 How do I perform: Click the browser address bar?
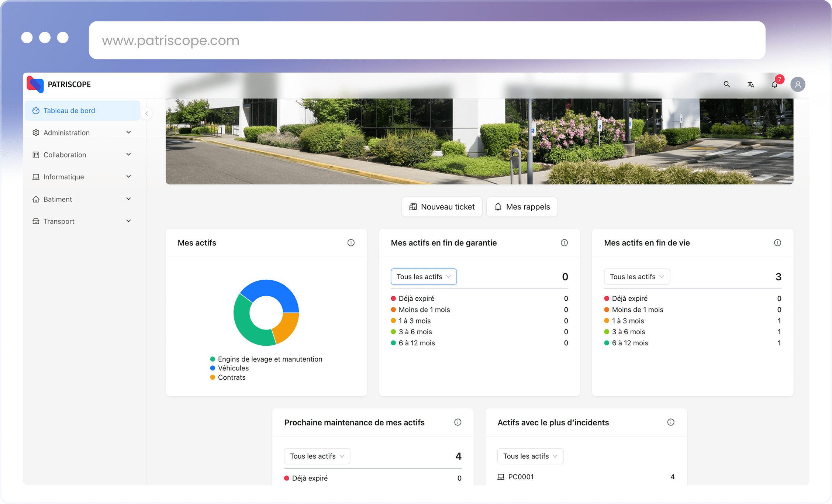tap(427, 40)
